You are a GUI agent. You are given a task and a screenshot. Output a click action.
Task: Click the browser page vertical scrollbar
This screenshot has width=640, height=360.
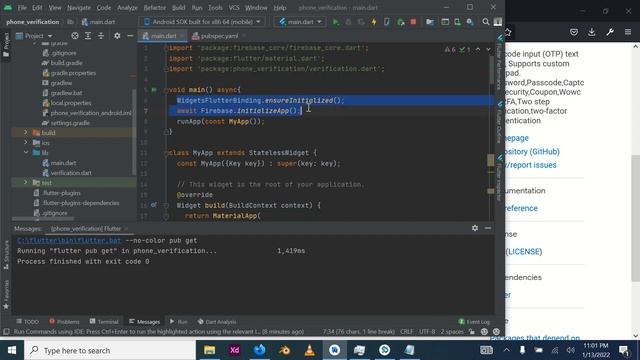pyautogui.click(x=636, y=219)
